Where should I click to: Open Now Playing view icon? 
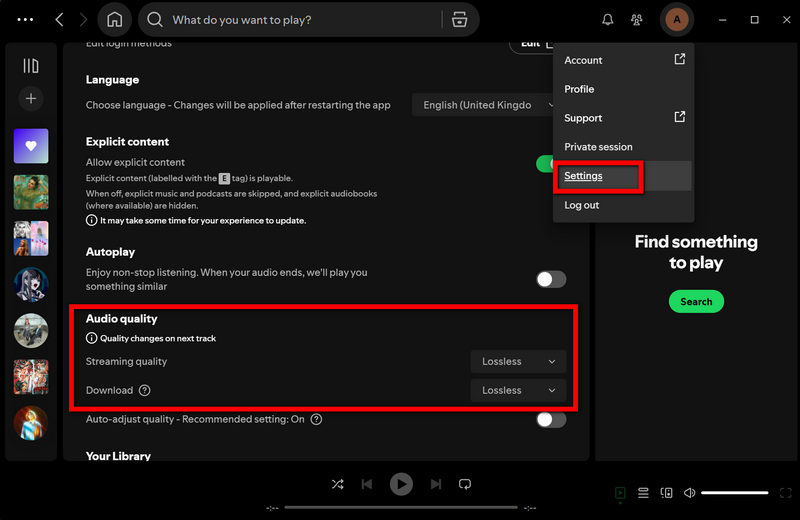pyautogui.click(x=620, y=493)
